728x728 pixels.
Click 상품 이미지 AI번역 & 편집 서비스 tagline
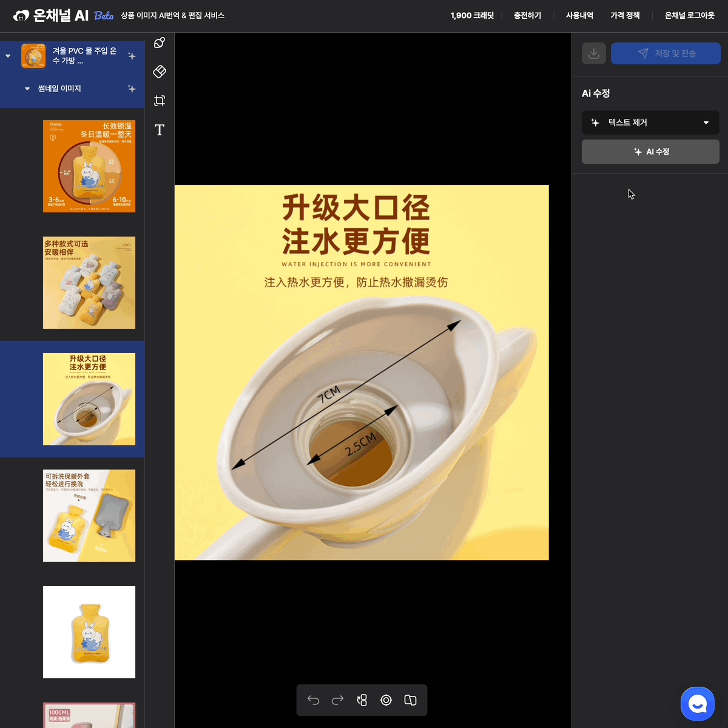click(173, 16)
